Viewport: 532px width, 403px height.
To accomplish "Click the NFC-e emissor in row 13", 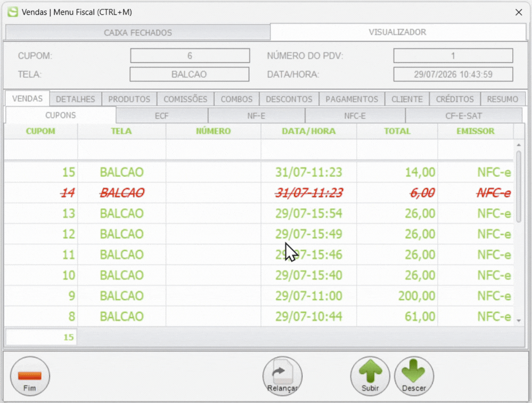I will pyautogui.click(x=494, y=213).
